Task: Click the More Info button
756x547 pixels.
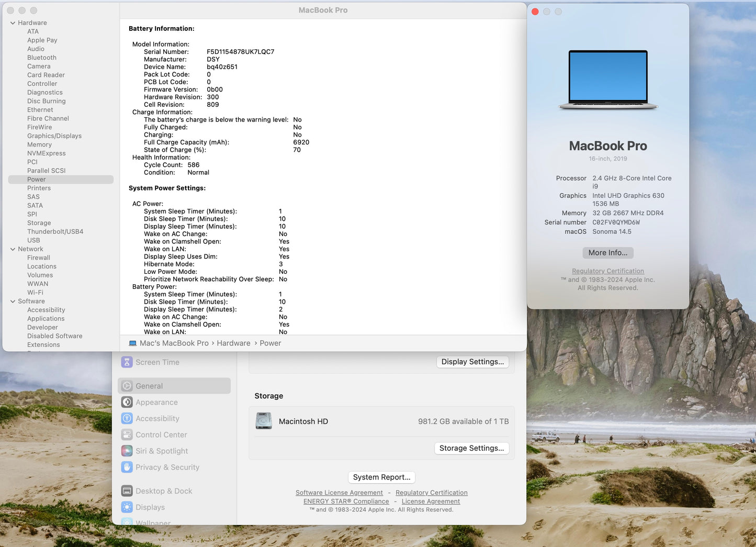Action: pyautogui.click(x=607, y=252)
